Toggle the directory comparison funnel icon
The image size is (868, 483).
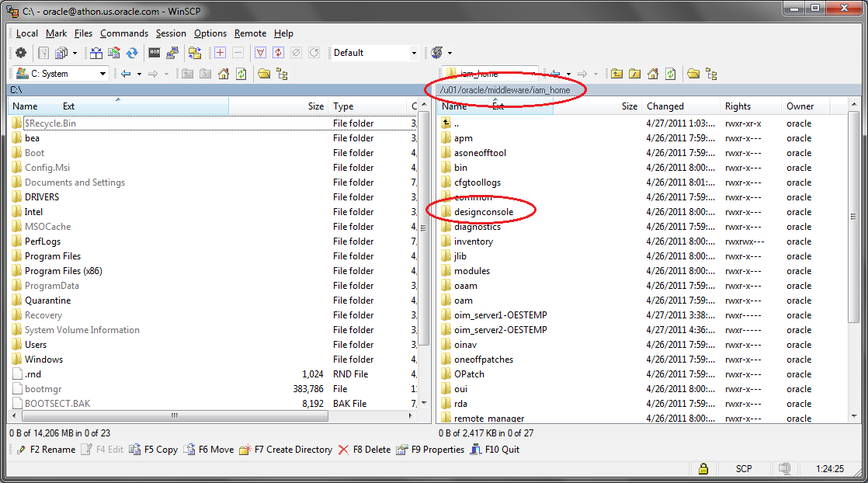259,52
